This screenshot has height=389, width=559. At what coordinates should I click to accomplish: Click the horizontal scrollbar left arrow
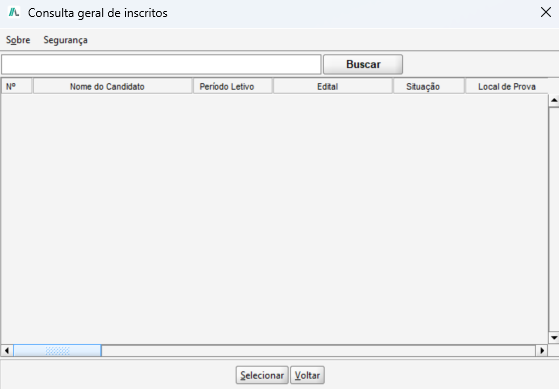[x=7, y=350]
